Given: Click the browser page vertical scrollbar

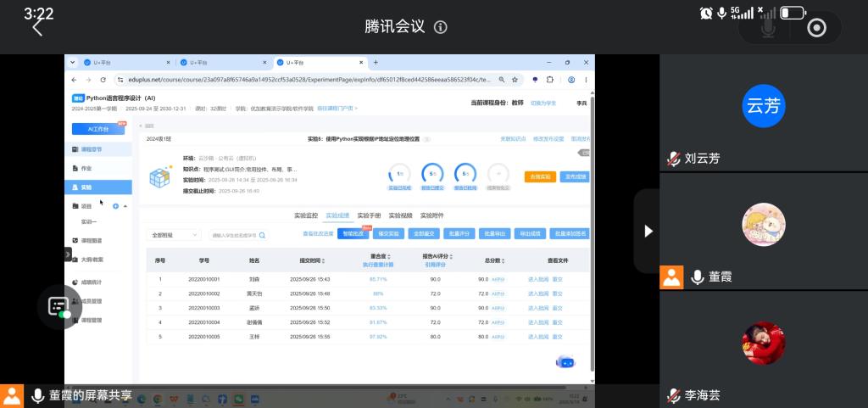Looking at the screenshot, I should (x=593, y=232).
